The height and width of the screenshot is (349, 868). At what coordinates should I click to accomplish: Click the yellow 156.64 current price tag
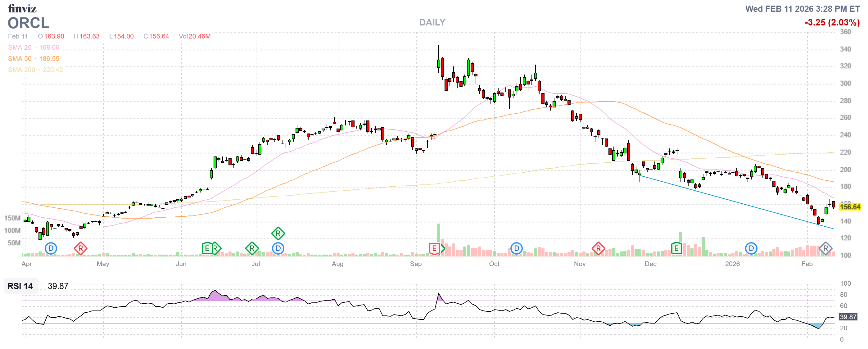(x=850, y=207)
